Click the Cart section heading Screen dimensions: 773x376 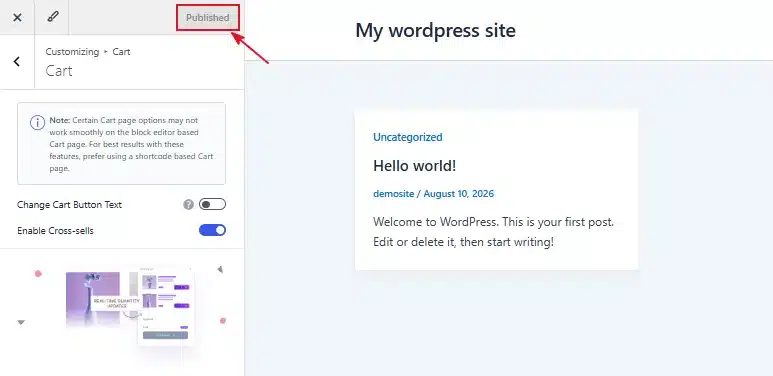click(59, 71)
